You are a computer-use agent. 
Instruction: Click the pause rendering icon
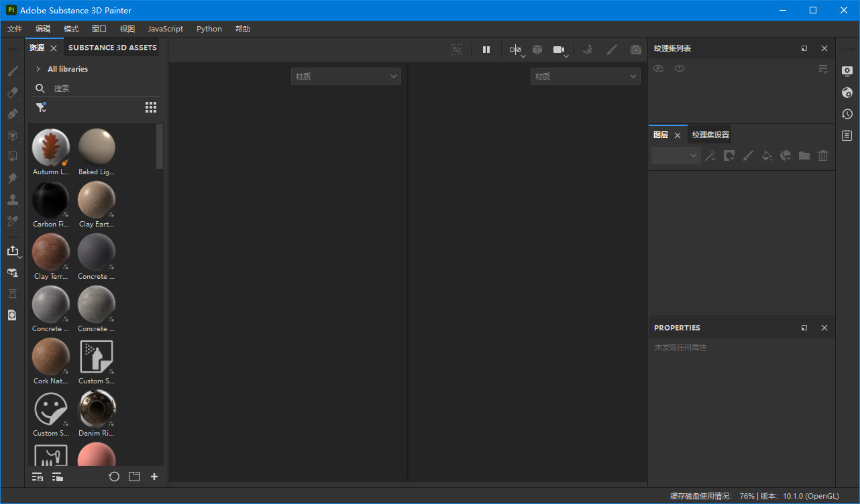tap(486, 50)
